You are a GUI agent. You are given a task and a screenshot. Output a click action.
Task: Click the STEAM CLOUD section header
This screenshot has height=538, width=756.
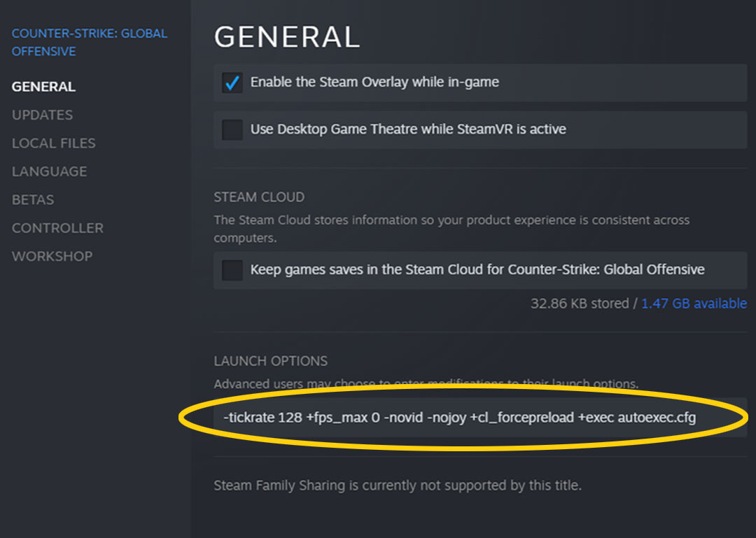pos(259,197)
